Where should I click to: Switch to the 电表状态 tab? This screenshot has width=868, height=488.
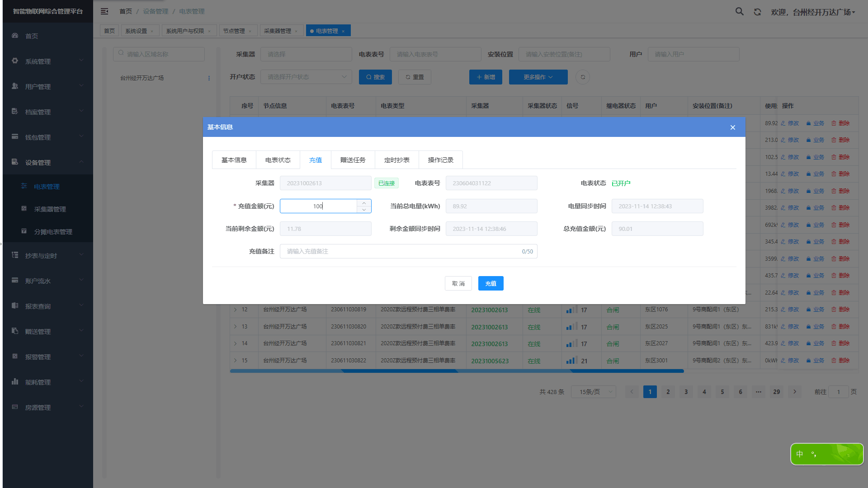[278, 160]
